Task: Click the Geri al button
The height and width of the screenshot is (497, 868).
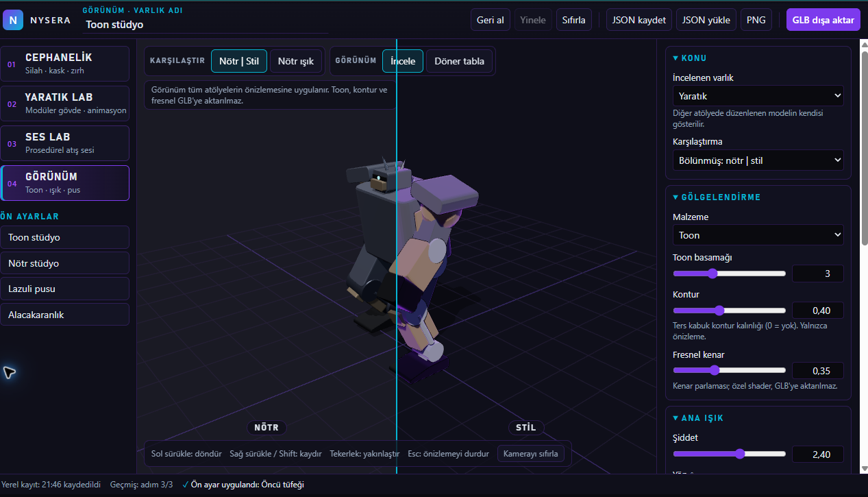Action: [491, 20]
